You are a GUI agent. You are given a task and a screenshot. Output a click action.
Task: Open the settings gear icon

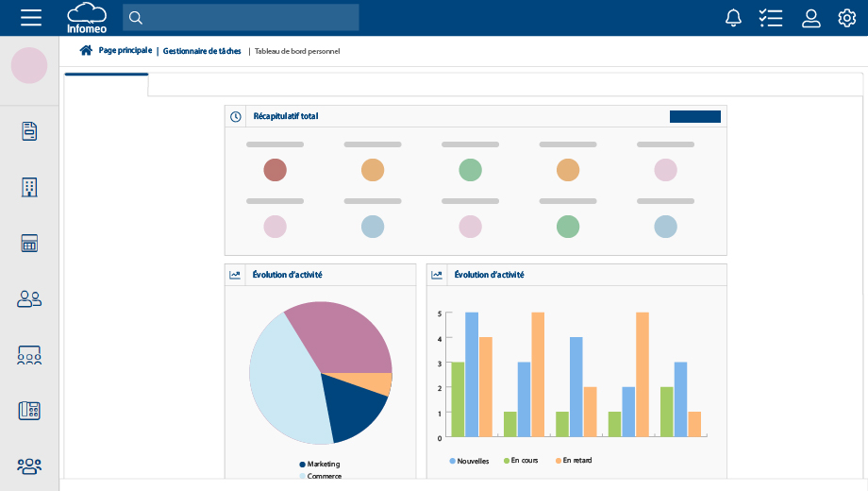click(846, 18)
